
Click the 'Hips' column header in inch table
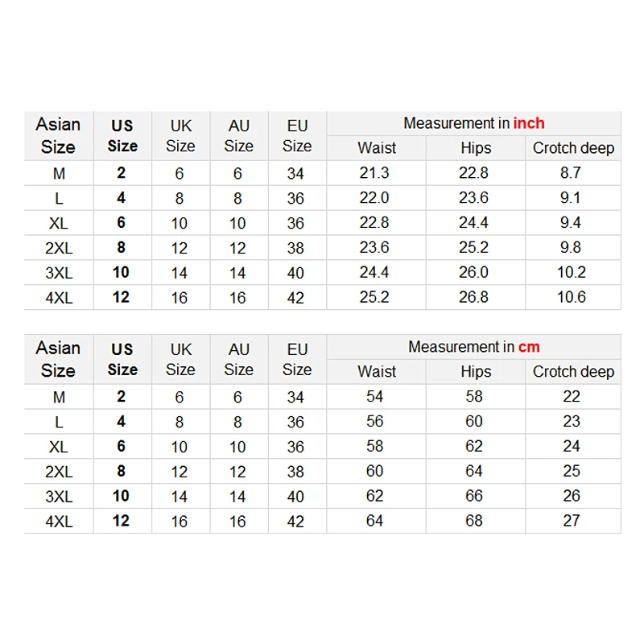click(476, 148)
